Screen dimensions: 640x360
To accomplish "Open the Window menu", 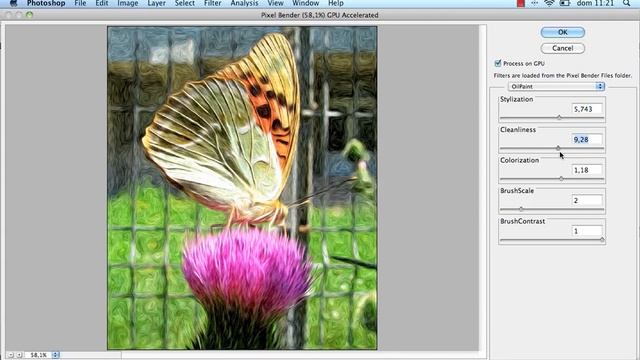I will (305, 3).
